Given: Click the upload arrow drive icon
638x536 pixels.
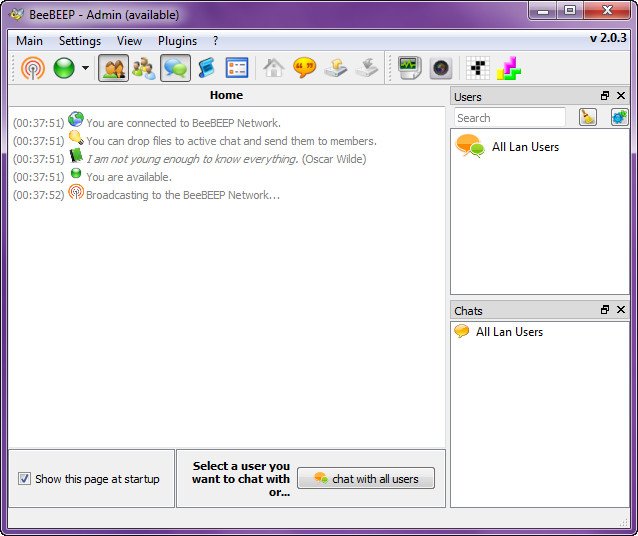Looking at the screenshot, I should (x=336, y=68).
